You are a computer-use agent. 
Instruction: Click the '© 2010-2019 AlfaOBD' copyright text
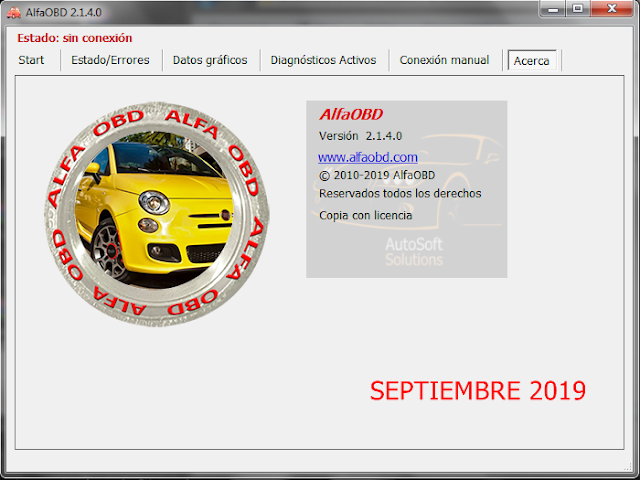(x=377, y=176)
